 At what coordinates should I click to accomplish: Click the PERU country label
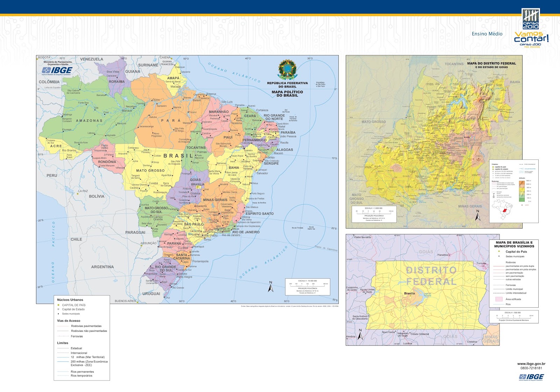click(x=52, y=175)
